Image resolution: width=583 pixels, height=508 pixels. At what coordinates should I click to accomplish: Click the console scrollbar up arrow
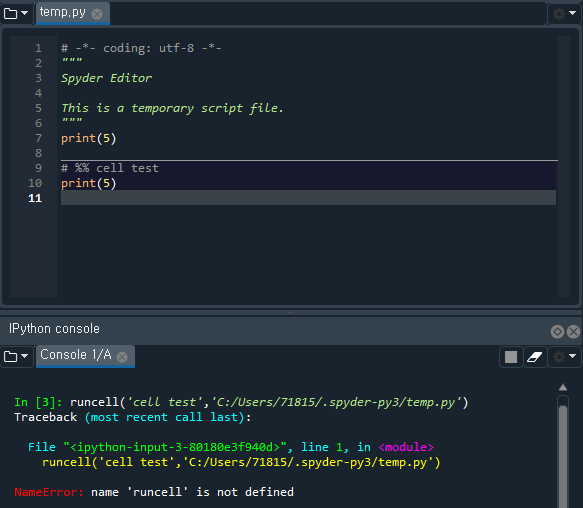(x=563, y=388)
